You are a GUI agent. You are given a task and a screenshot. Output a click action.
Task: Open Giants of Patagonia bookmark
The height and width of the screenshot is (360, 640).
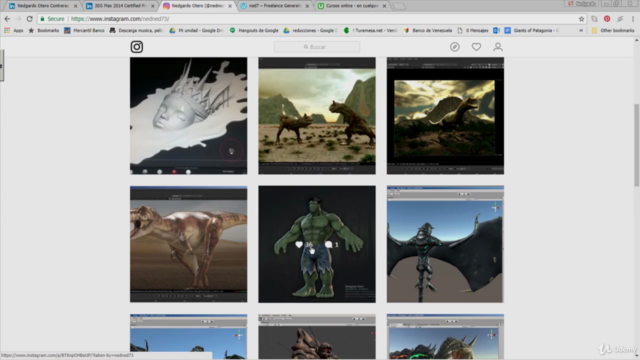[x=532, y=31]
